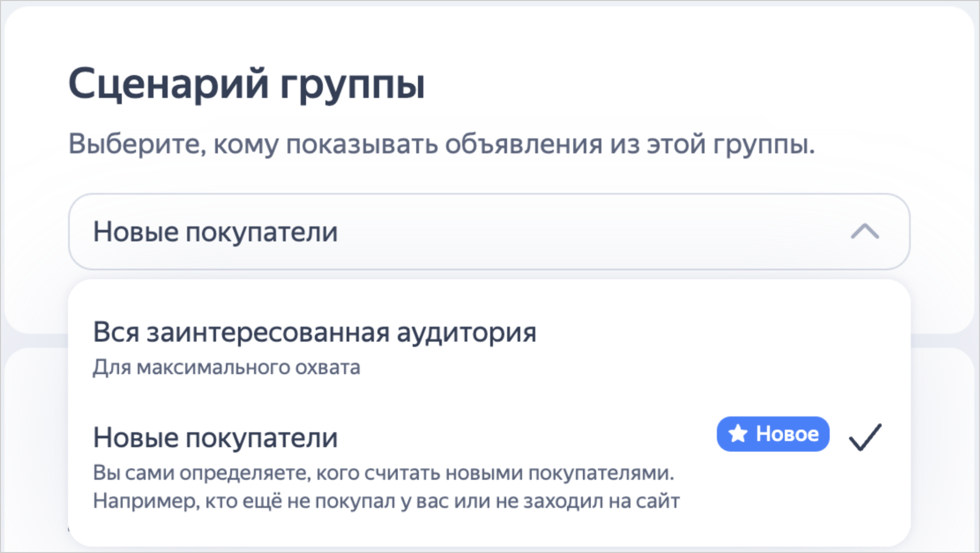980x553 pixels.
Task: Click the subtitle Выберите, кому показывать объявления
Action: coord(441,144)
